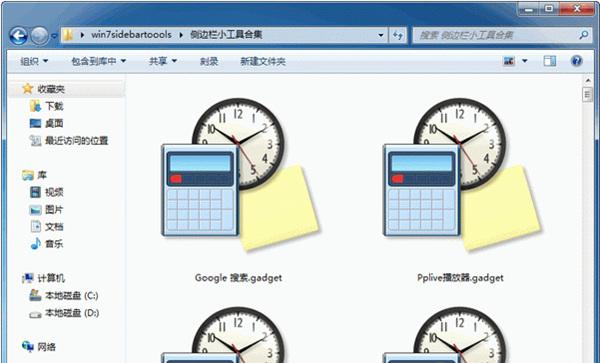Select 库 in the navigation pane
The image size is (600, 363).
42,175
